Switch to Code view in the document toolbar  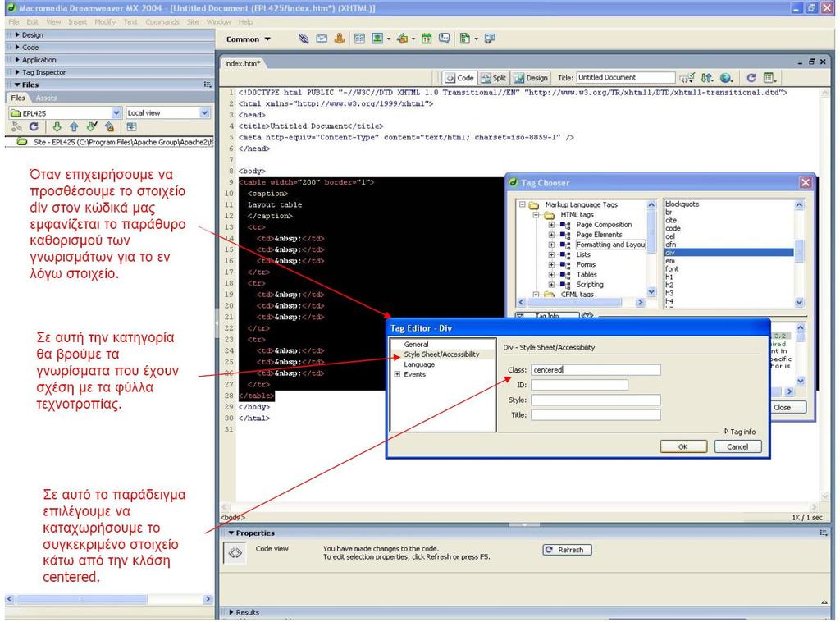[x=459, y=78]
